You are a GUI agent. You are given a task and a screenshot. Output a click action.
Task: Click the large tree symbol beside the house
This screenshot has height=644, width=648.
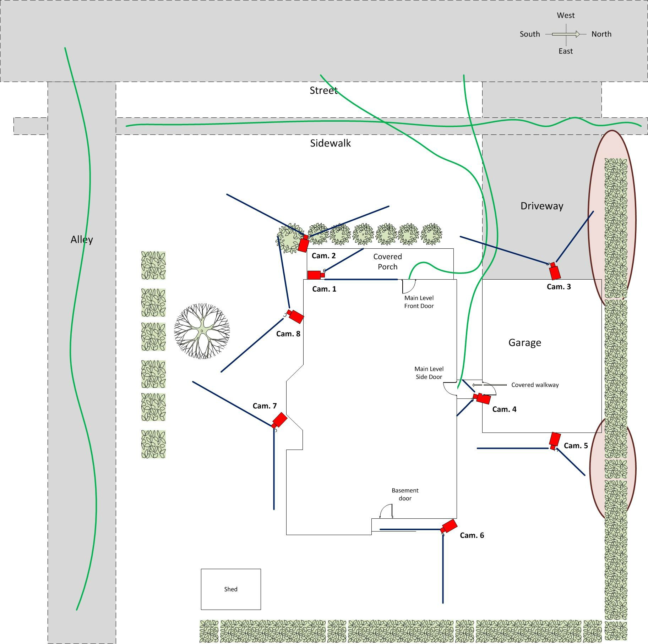click(202, 331)
